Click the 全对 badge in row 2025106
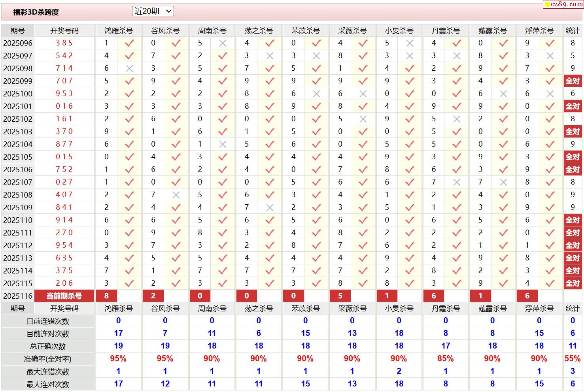The image size is (584, 392). tap(573, 170)
